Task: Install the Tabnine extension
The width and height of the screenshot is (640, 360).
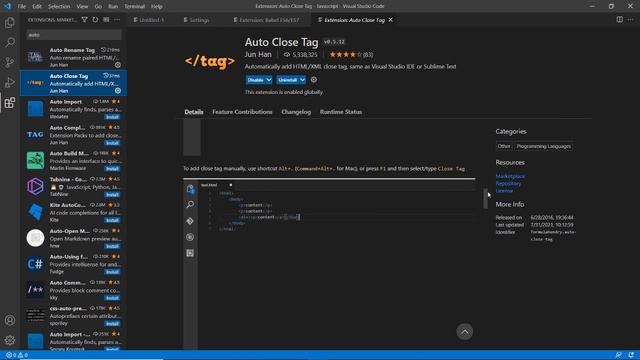Action: [x=112, y=194]
